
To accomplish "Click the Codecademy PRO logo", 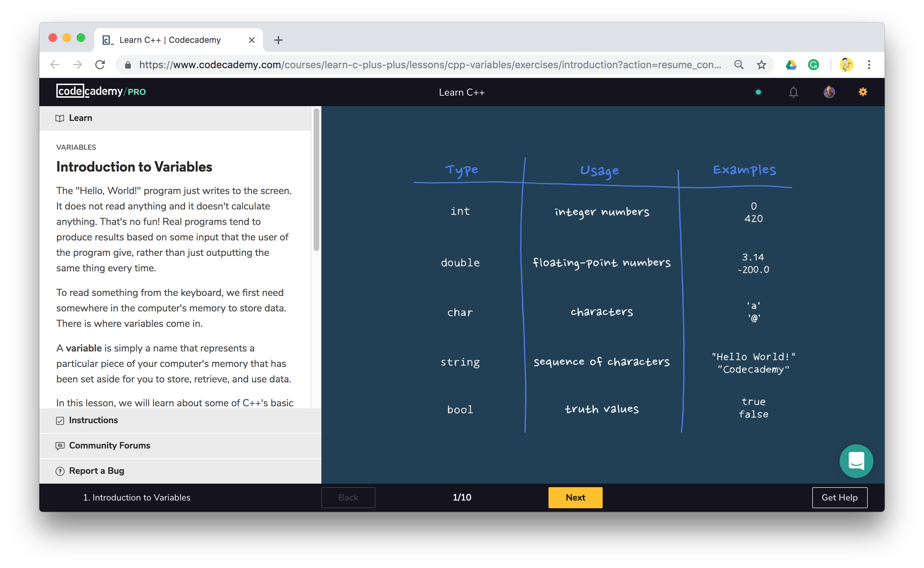I will click(x=101, y=91).
